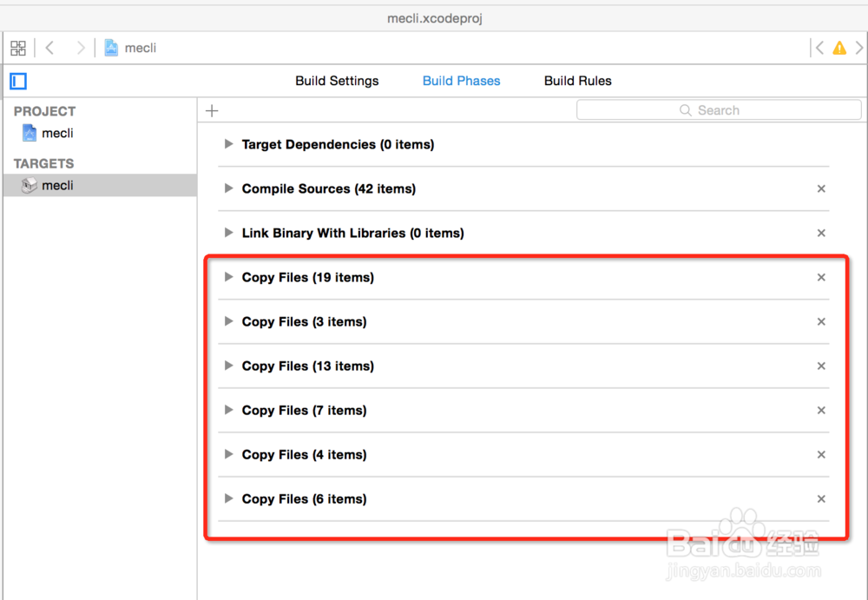Switch to Build Settings tab
Viewport: 868px width, 600px height.
tap(337, 81)
